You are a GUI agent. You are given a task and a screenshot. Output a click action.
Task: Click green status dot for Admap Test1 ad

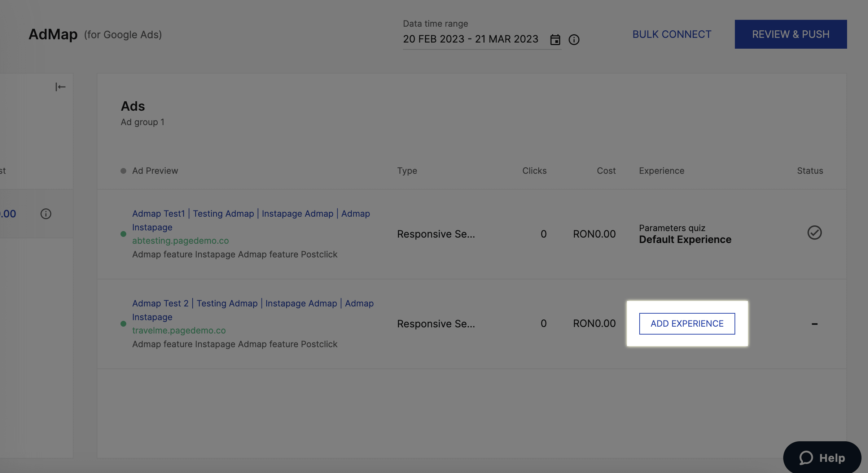tap(123, 234)
